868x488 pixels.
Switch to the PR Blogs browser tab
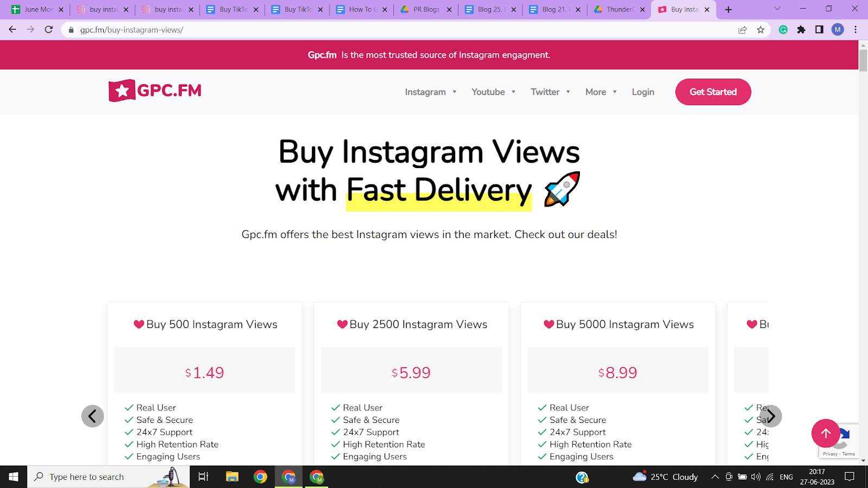coord(426,9)
